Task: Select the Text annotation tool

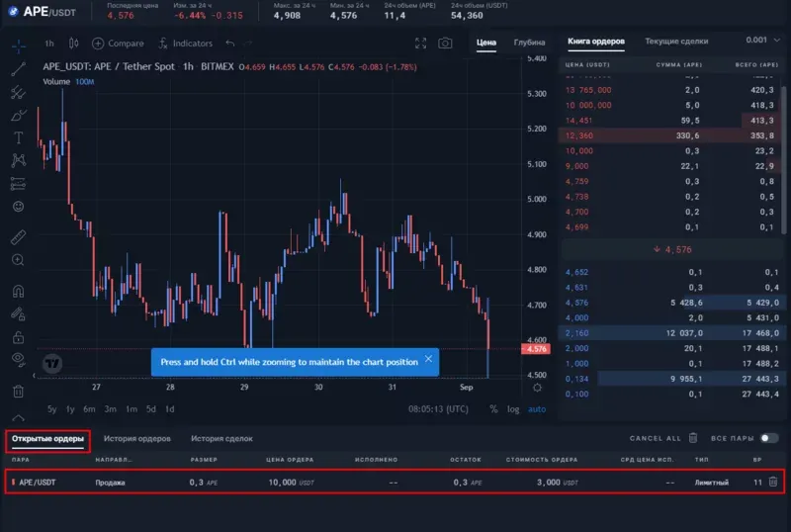Action: click(18, 137)
